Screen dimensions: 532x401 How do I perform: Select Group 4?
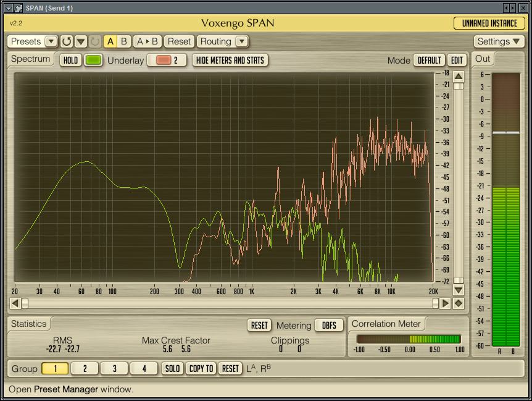144,368
